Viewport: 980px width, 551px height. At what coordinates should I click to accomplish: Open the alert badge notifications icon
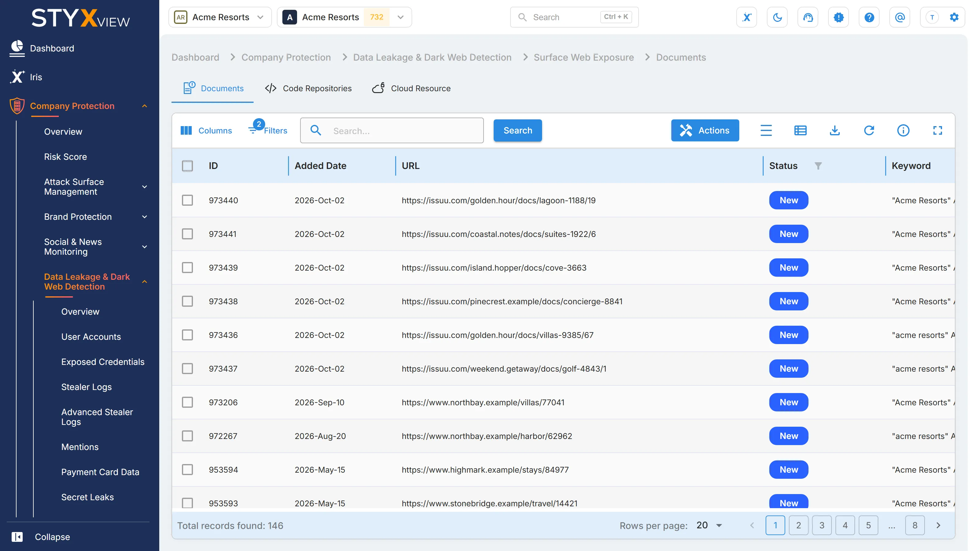pos(839,17)
